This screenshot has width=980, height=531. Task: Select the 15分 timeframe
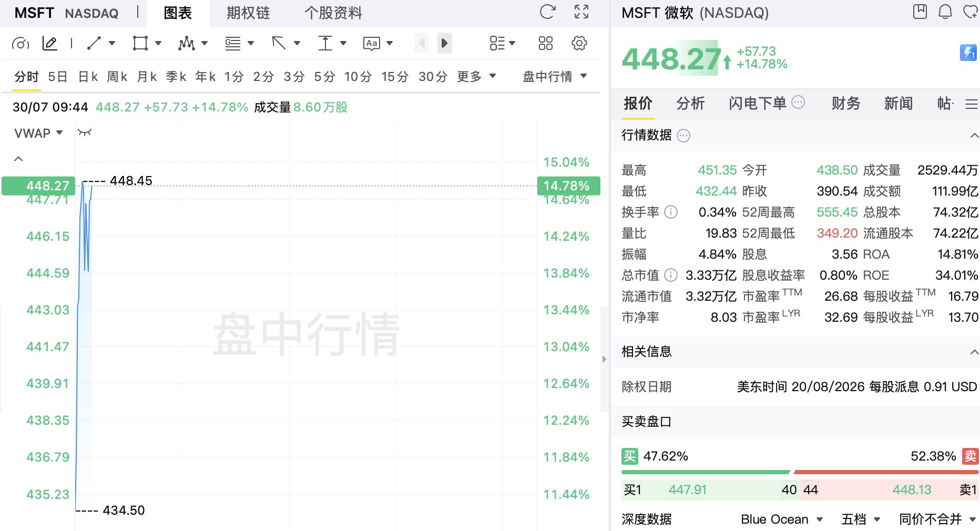coord(395,77)
